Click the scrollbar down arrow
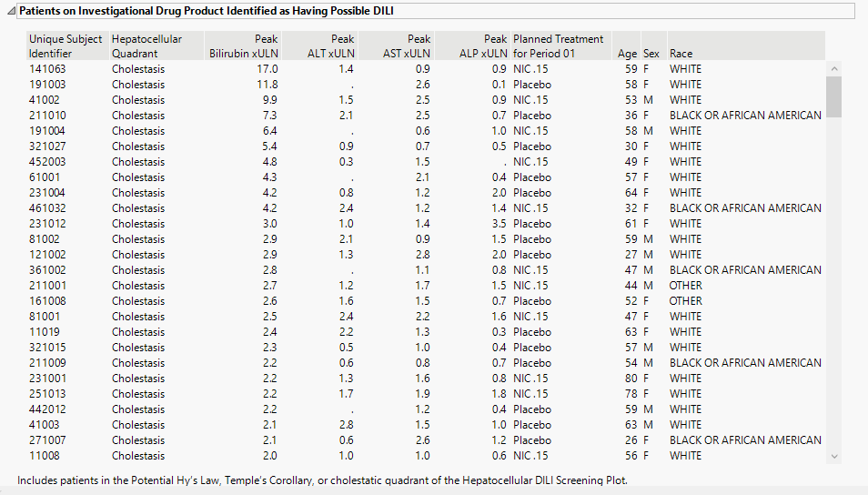868x495 pixels. 833,456
